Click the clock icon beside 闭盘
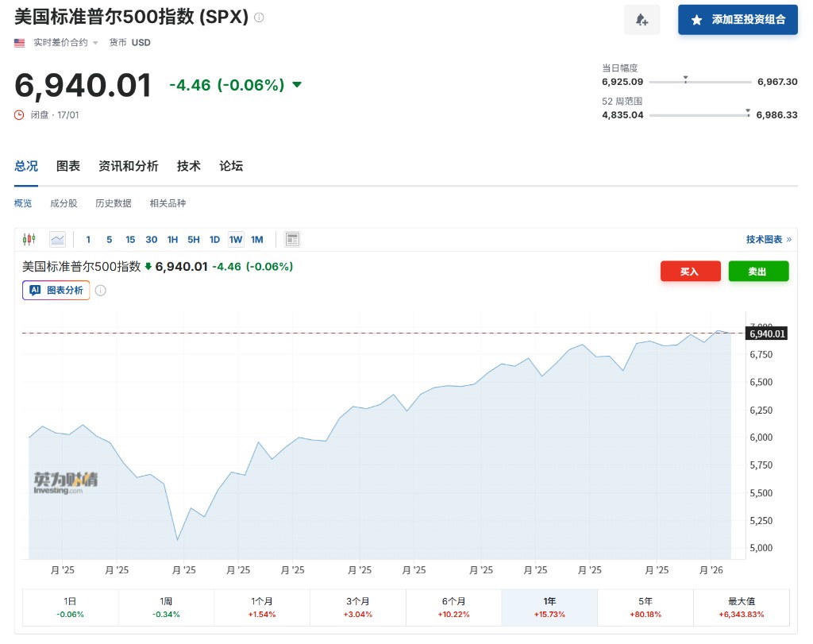 click(x=20, y=115)
